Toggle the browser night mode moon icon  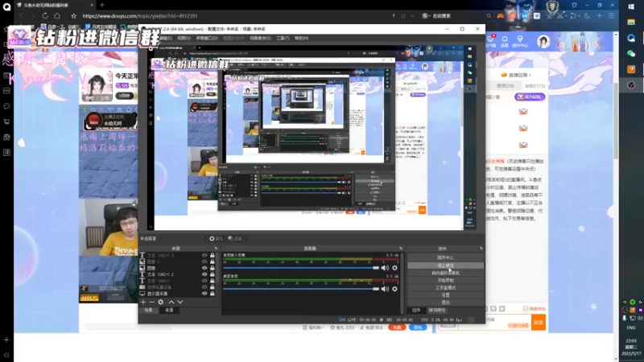pos(588,16)
